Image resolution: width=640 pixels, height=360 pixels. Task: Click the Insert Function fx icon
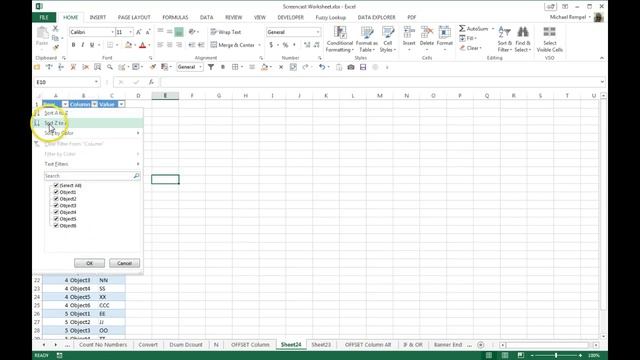click(151, 82)
